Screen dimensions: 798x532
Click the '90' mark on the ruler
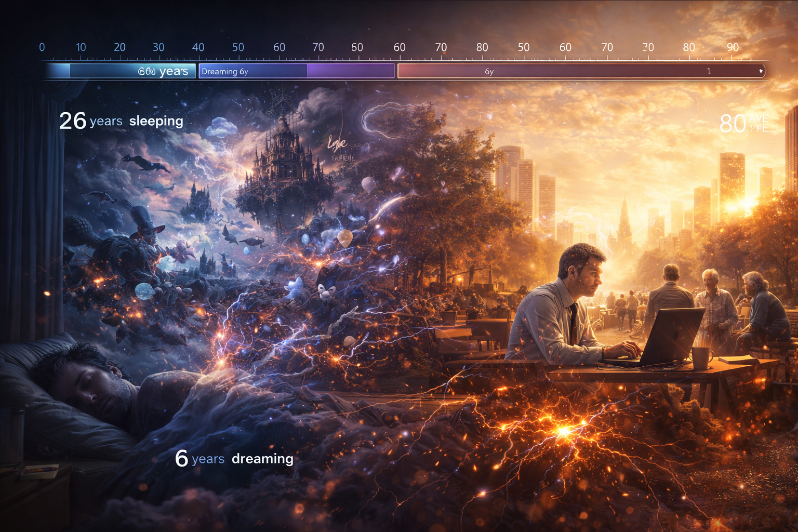point(733,47)
